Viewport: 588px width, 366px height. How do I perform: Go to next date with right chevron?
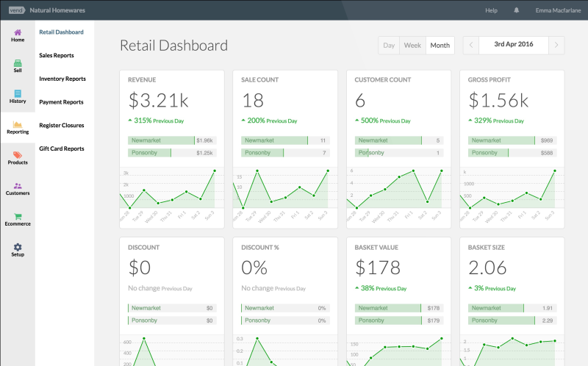pyautogui.click(x=557, y=46)
